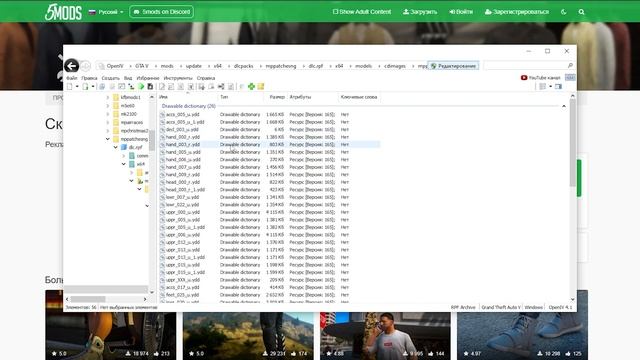Open the Избранное menu
The image size is (640, 360).
(x=148, y=78)
